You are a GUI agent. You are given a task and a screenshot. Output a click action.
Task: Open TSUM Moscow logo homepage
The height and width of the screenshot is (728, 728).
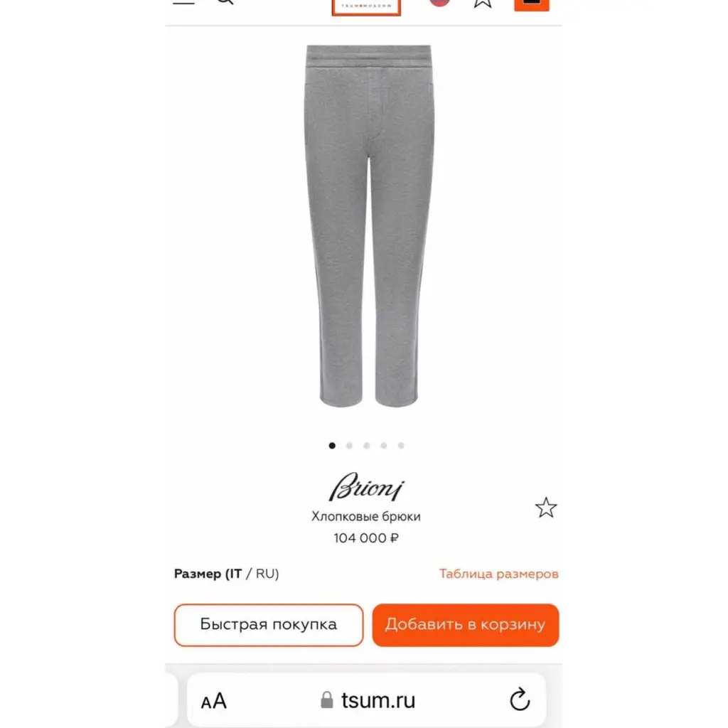pyautogui.click(x=366, y=6)
